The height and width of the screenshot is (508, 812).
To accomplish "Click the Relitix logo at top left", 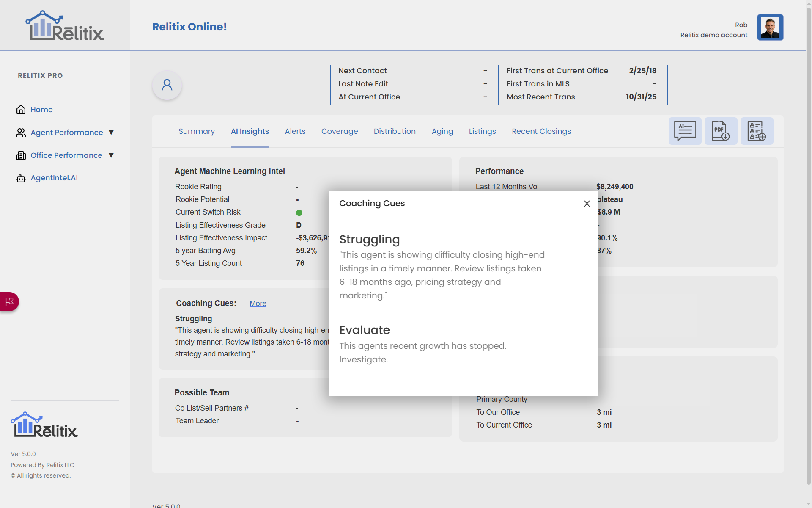I will click(x=65, y=26).
